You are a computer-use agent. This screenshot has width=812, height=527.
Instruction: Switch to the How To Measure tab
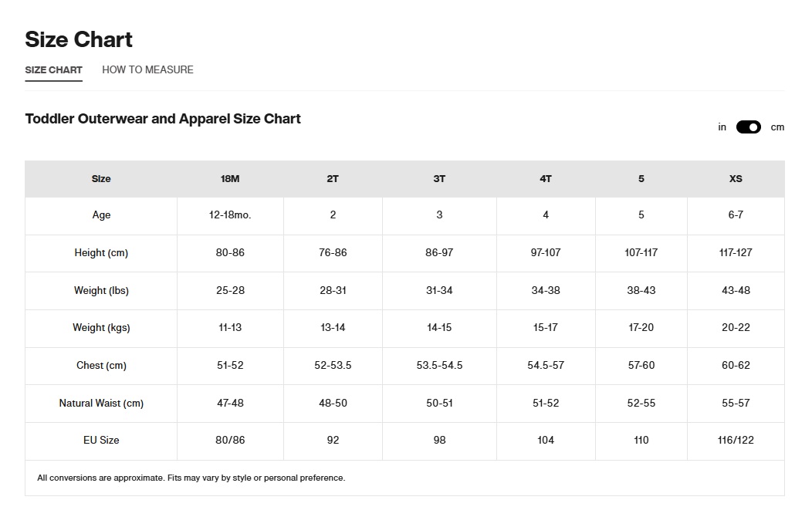[x=147, y=69]
